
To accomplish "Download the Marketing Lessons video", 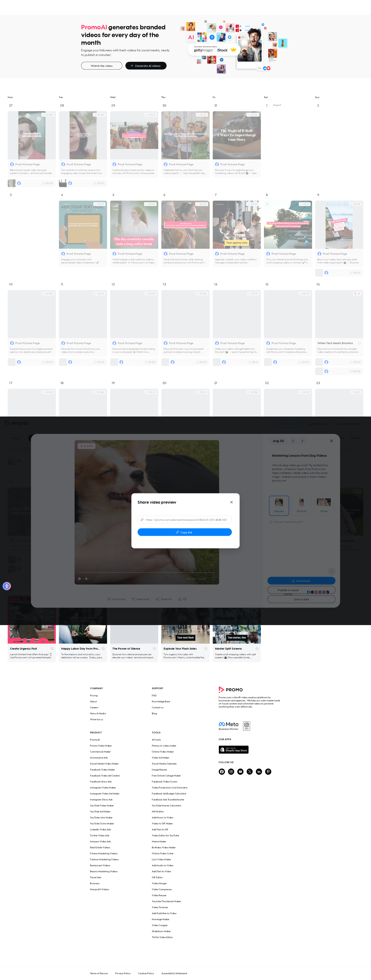I will pyautogui.click(x=301, y=581).
